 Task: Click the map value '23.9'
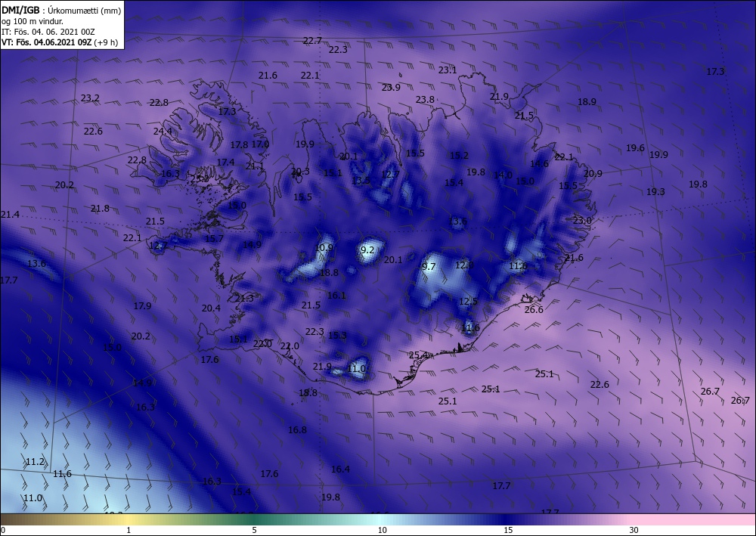click(391, 87)
